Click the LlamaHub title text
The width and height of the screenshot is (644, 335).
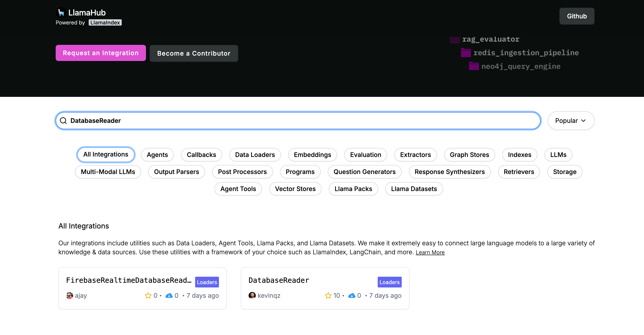point(87,13)
